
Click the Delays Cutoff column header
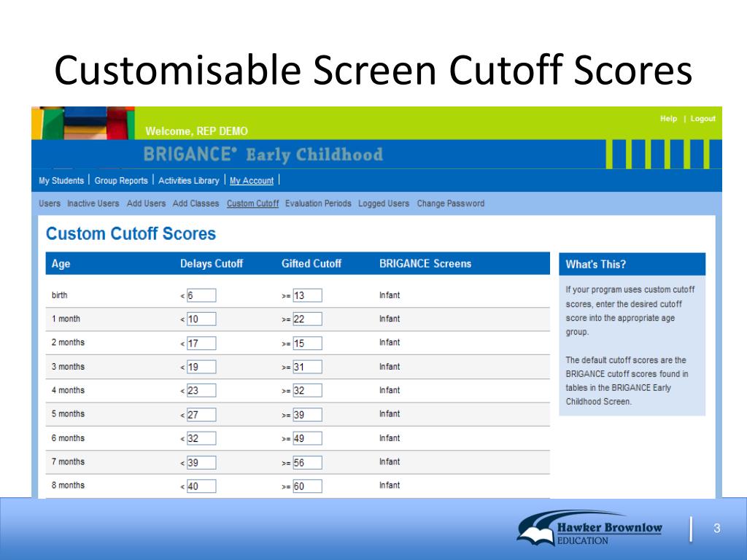click(212, 264)
